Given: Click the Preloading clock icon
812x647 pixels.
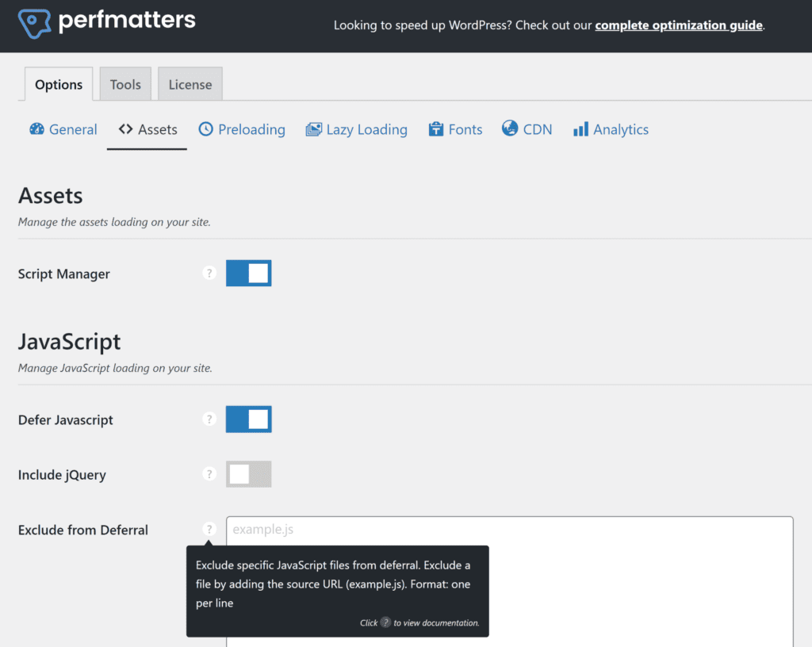Looking at the screenshot, I should (x=205, y=129).
